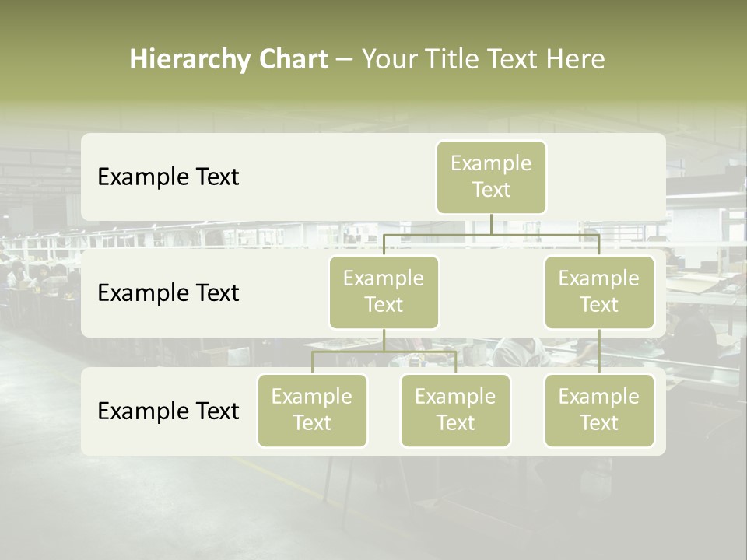Image resolution: width=747 pixels, height=560 pixels.
Task: Select the bottom row Example Text label
Action: click(167, 411)
